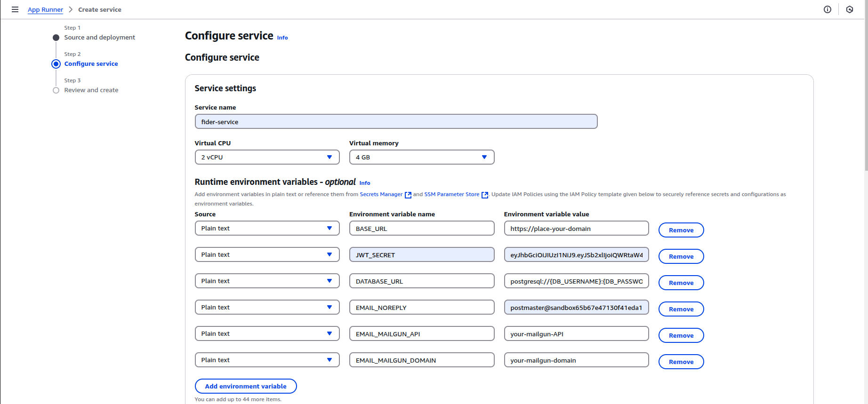
Task: Open the hamburger navigation menu
Action: point(15,9)
